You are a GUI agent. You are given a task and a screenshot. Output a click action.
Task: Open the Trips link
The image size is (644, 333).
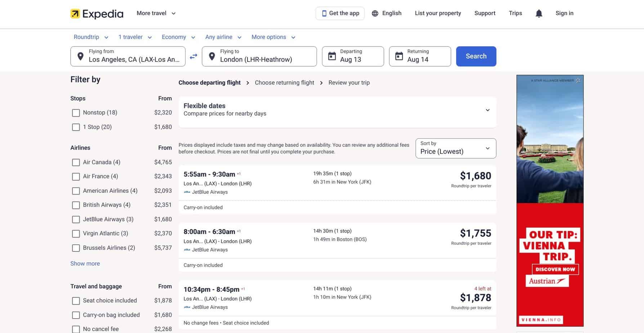(x=515, y=13)
